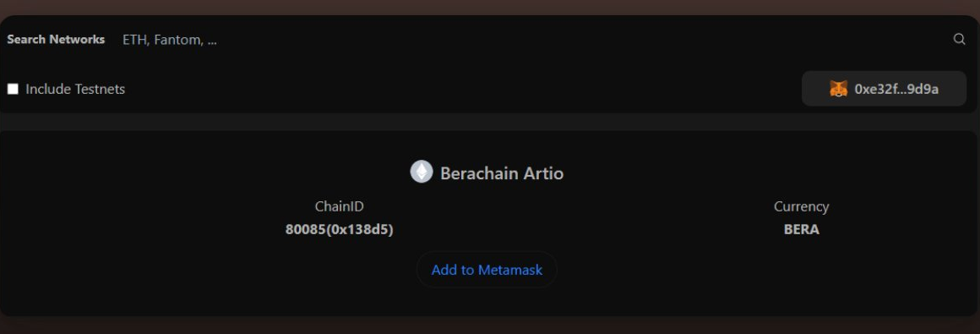Select the Berachain Artio network title

(x=502, y=173)
